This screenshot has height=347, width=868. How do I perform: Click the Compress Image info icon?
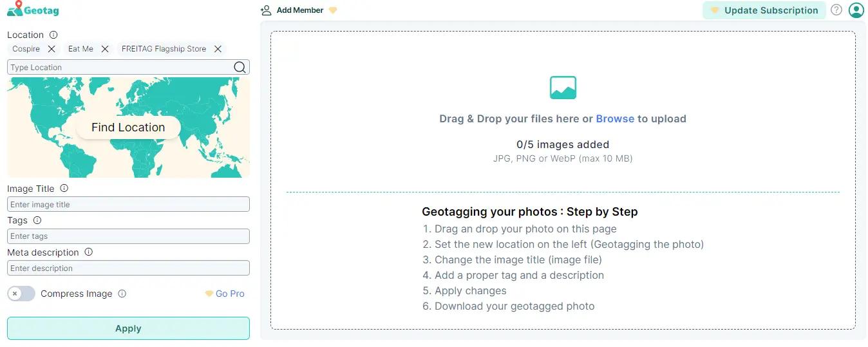click(122, 294)
